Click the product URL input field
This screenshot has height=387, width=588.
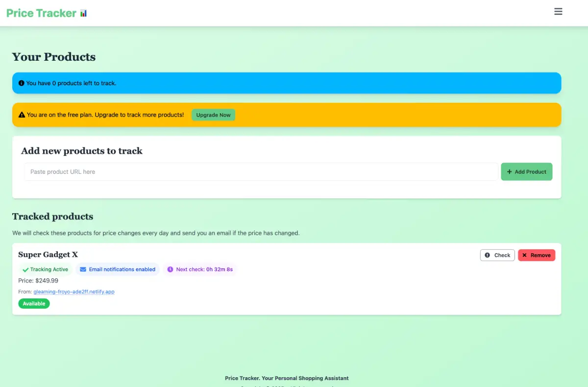[x=260, y=171]
